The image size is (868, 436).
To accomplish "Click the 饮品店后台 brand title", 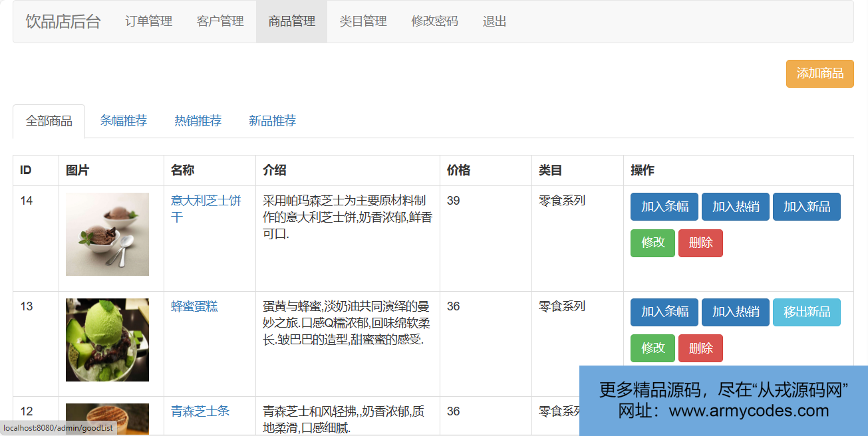I will [x=63, y=21].
